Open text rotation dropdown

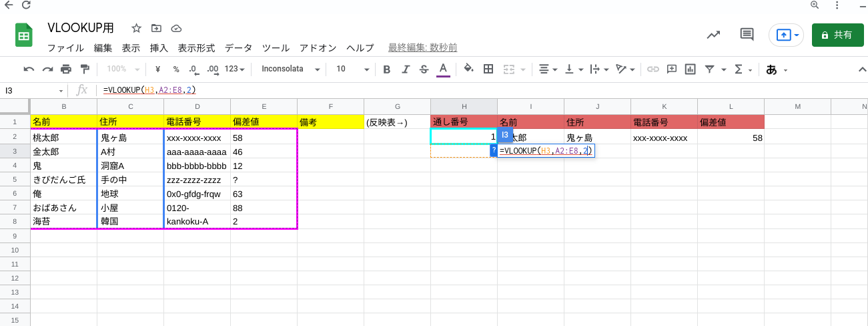[625, 69]
